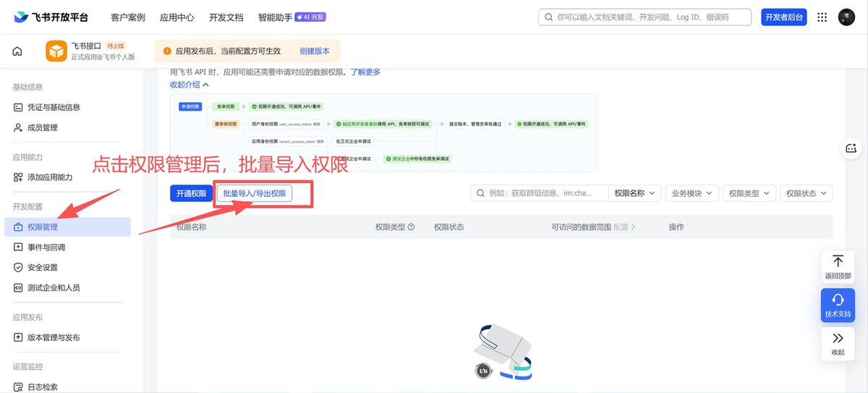This screenshot has width=868, height=393.
Task: Click the 待上线 status tag
Action: (116, 46)
